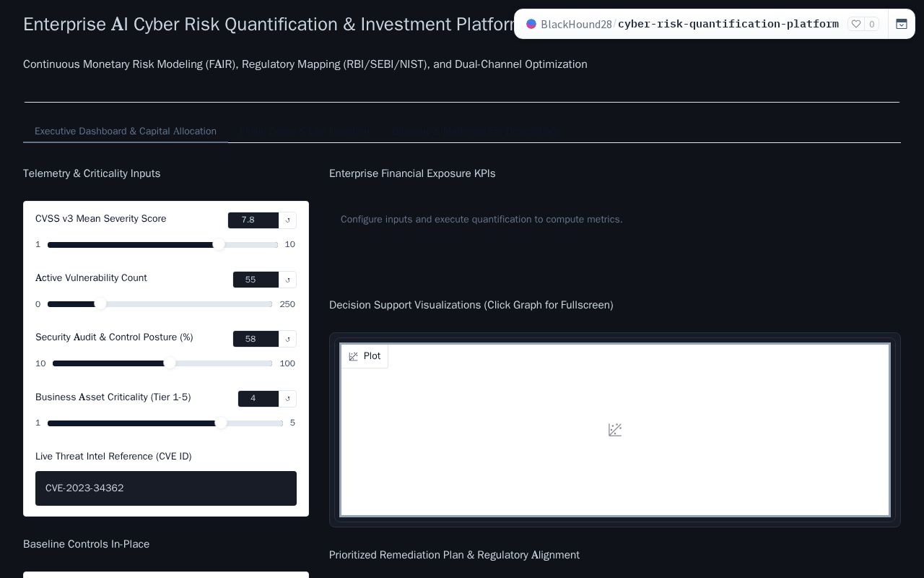Click the Plot label chart icon
Image resolution: width=924 pixels, height=578 pixels.
coord(353,356)
